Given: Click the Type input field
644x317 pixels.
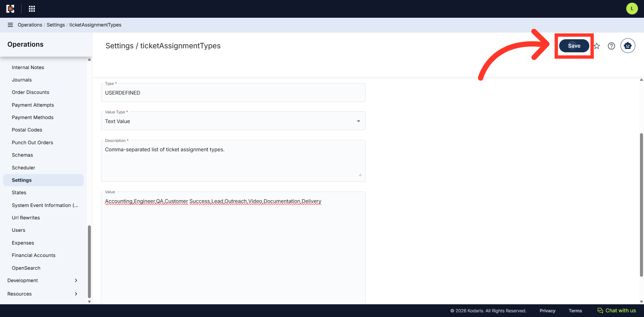Looking at the screenshot, I should pyautogui.click(x=233, y=93).
